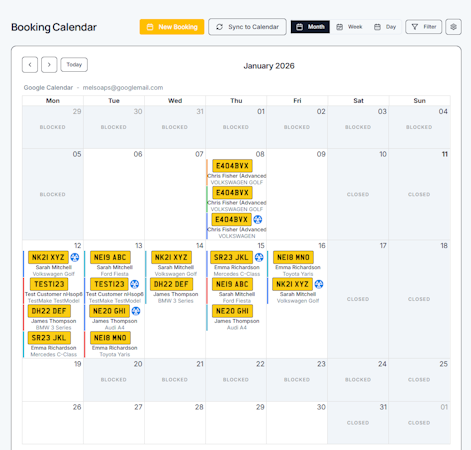Screen dimensions: 471x450
Task: Open the settings gear icon
Action: [453, 27]
